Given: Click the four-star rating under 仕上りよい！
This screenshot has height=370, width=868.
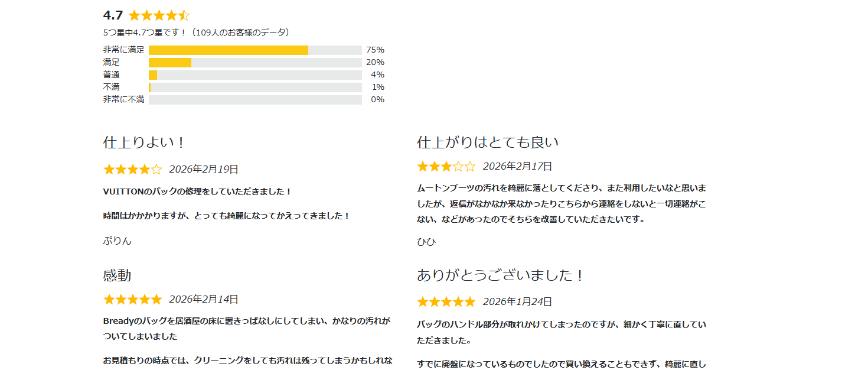Looking at the screenshot, I should coord(132,170).
